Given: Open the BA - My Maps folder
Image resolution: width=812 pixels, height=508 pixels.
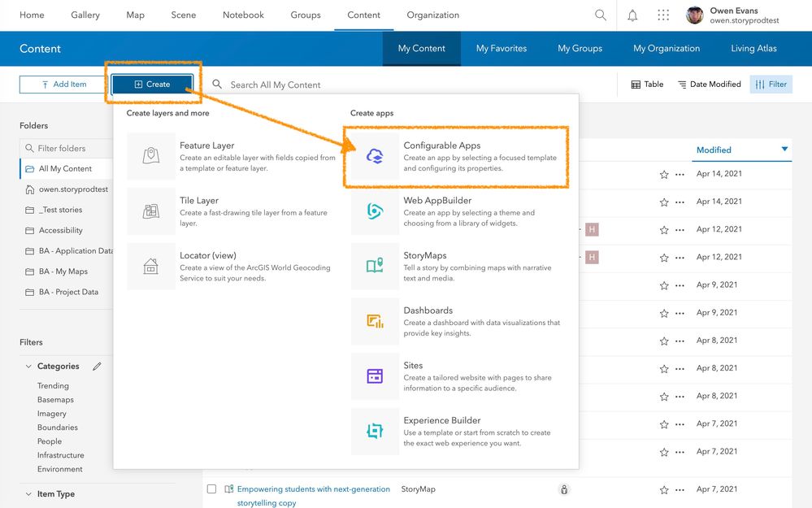Looking at the screenshot, I should coord(63,271).
